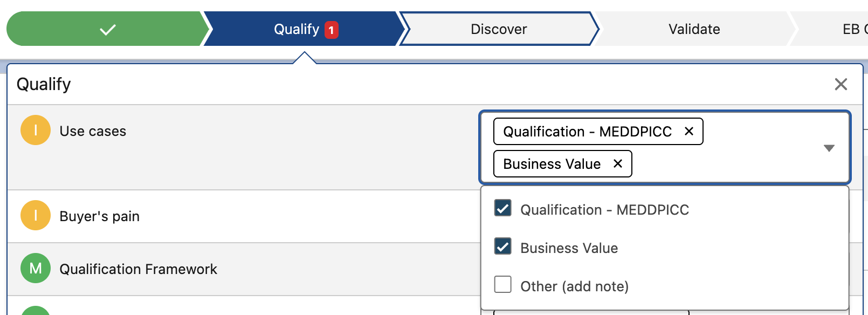The height and width of the screenshot is (315, 868).
Task: Check the Other (add note) checkbox
Action: (x=503, y=284)
